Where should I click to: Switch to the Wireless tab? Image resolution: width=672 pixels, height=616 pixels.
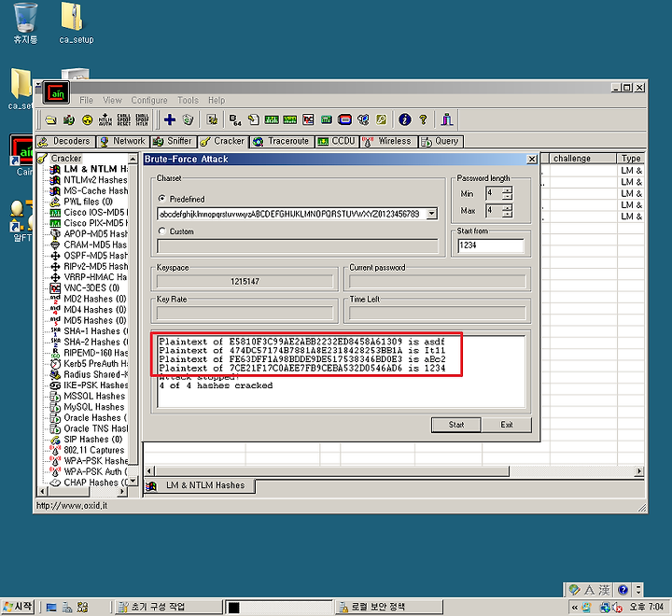point(388,141)
